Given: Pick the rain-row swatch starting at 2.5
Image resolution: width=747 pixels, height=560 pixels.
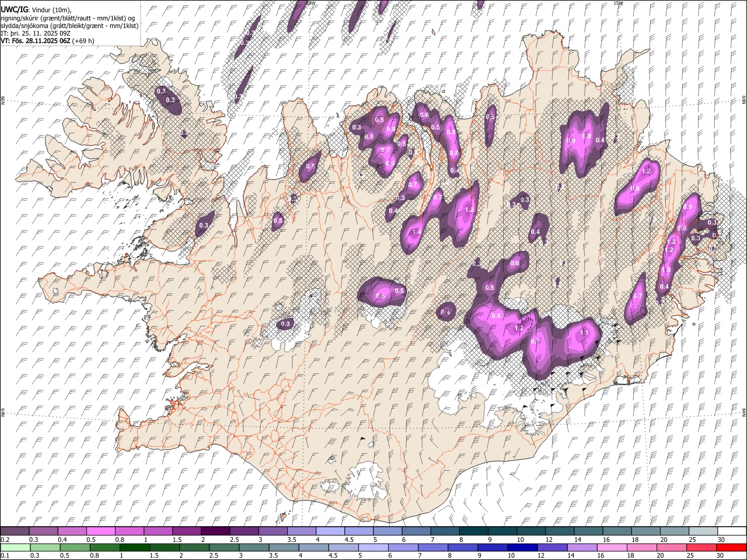Looking at the screenshot, I should [x=224, y=548].
